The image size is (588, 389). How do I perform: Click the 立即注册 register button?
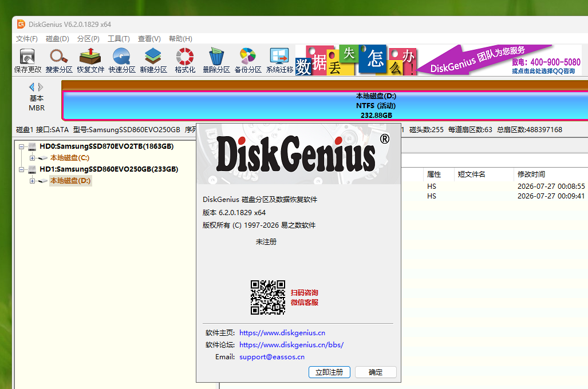tap(329, 372)
